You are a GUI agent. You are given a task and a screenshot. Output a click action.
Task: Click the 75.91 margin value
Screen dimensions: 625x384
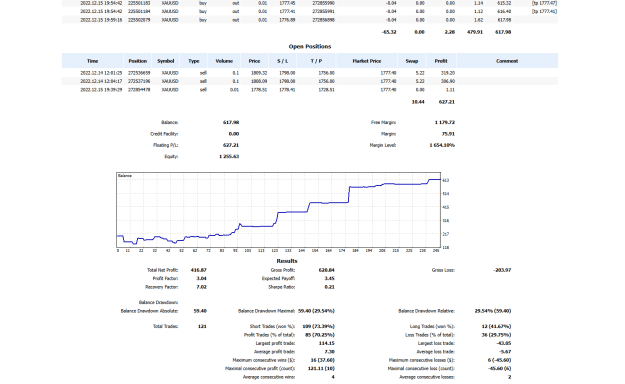click(x=448, y=134)
